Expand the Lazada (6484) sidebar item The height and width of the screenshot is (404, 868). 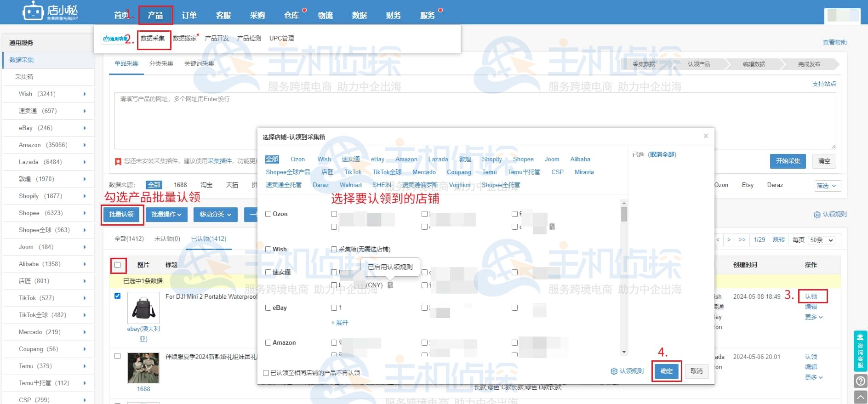coord(85,162)
